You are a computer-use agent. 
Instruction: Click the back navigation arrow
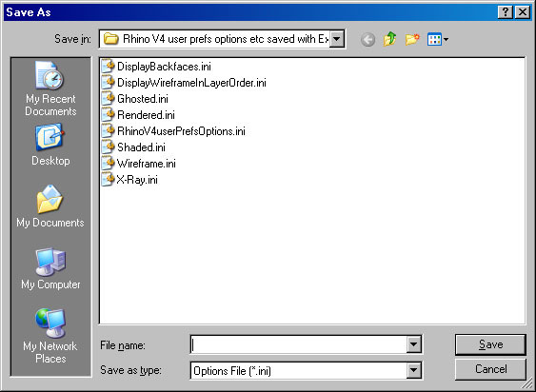pyautogui.click(x=367, y=40)
